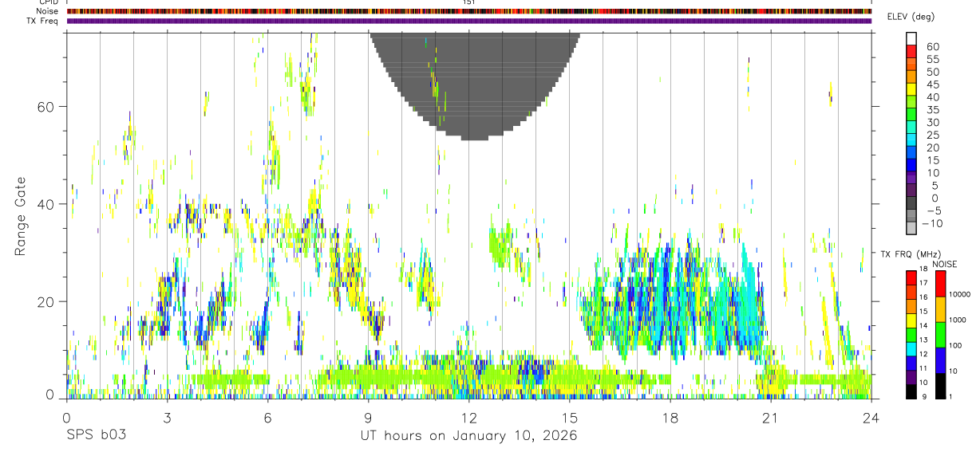
Task: Pick the yellow segment of ELEV color bar
Action: click(x=911, y=89)
